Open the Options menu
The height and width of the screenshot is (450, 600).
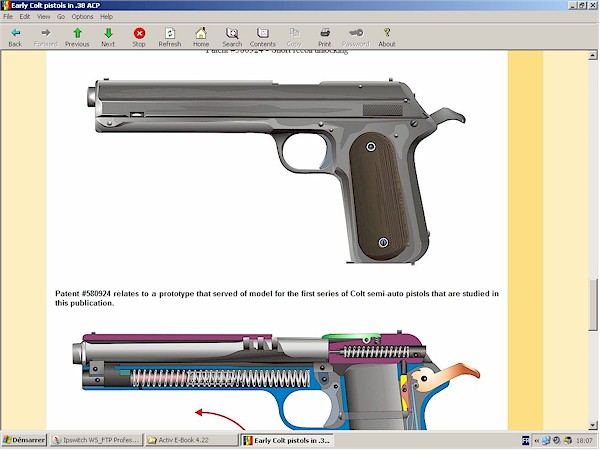[x=82, y=16]
